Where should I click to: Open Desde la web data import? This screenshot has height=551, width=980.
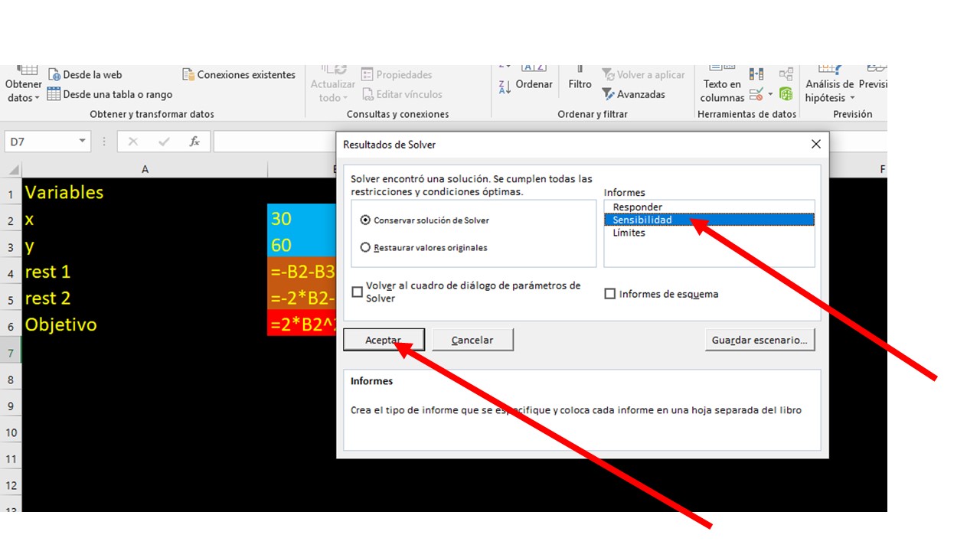pos(85,75)
